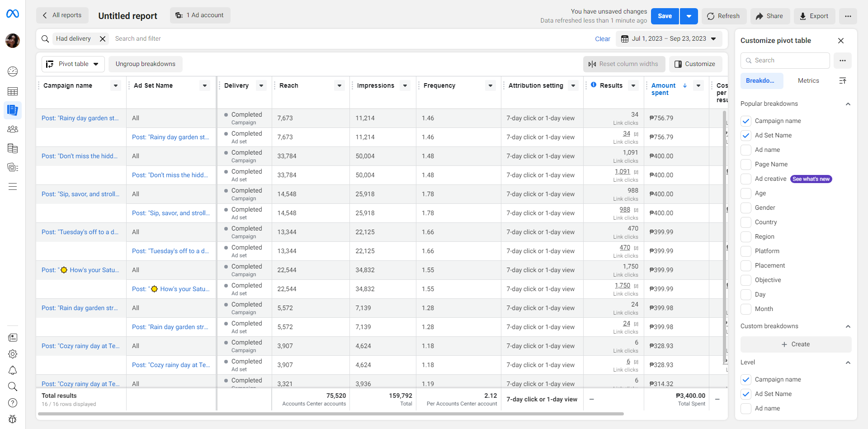The height and width of the screenshot is (429, 868).
Task: Enable the Age breakdown checkbox
Action: tap(746, 193)
